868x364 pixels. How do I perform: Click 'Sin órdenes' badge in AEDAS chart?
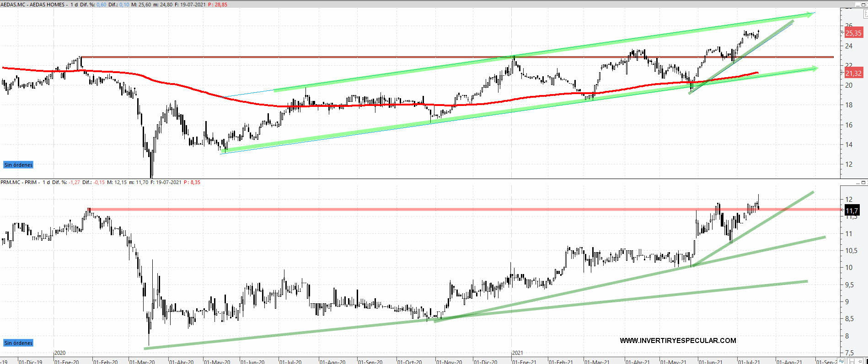pyautogui.click(x=18, y=165)
